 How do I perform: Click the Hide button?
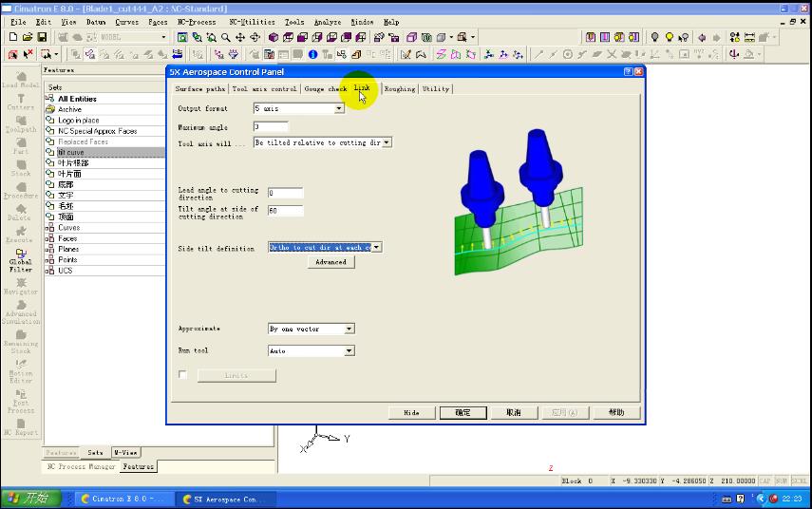point(411,413)
